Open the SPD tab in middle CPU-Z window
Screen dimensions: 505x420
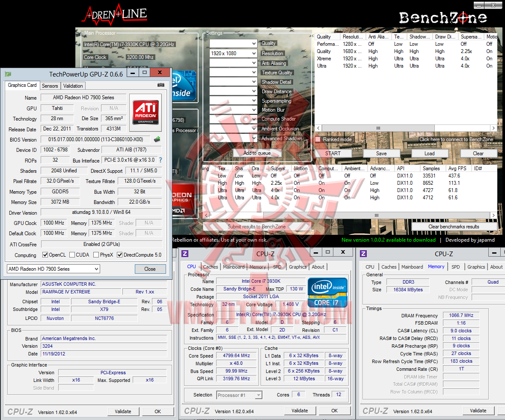pyautogui.click(x=277, y=267)
